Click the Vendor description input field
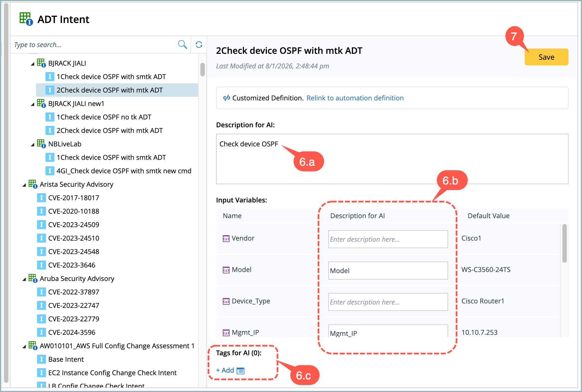Image resolution: width=582 pixels, height=392 pixels. pos(388,239)
